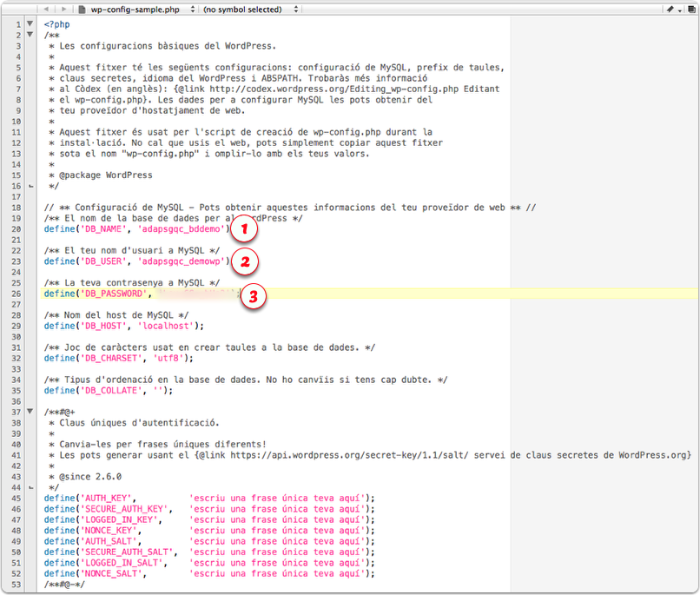Click the 'AUTH_SALT' constant name
700x595 pixels.
click(109, 541)
